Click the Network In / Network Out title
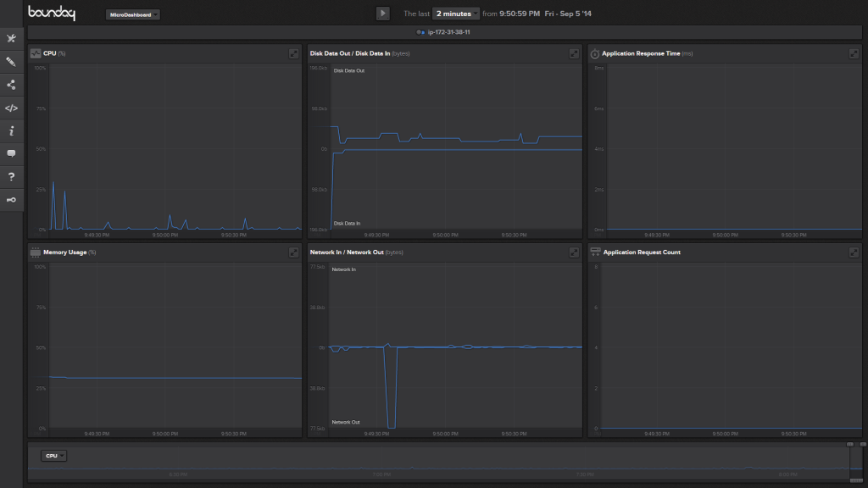Image resolution: width=868 pixels, height=488 pixels. [347, 252]
